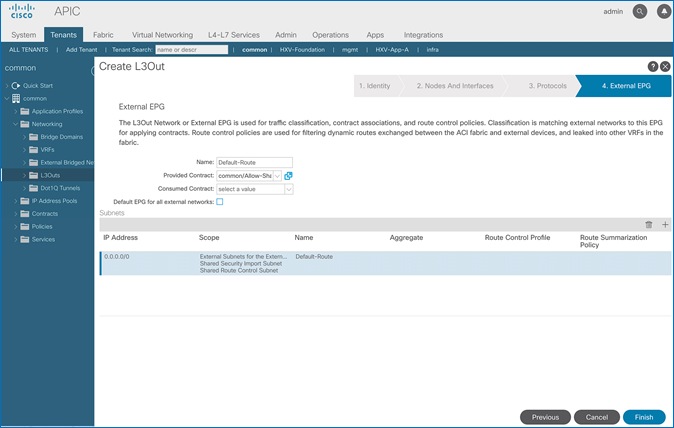Click the External EPG Name field

click(x=254, y=162)
